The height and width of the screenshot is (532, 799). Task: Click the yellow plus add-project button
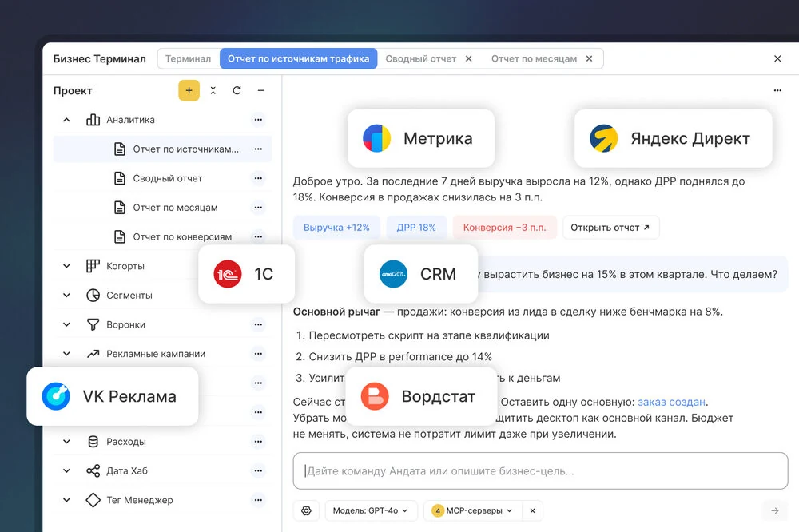(189, 91)
